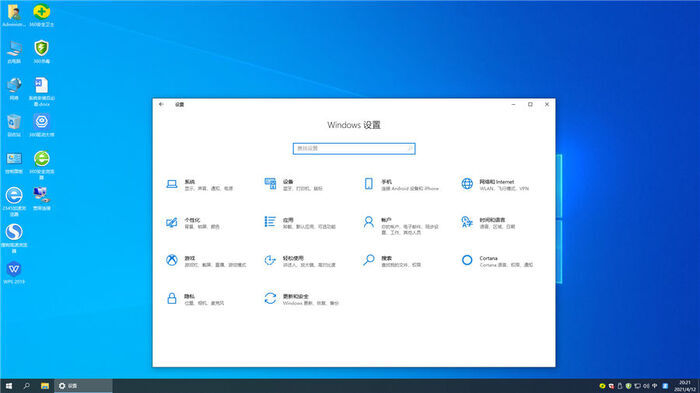Open 轻松使用 (Ease of Access) settings
The height and width of the screenshot is (393, 700).
point(300,261)
